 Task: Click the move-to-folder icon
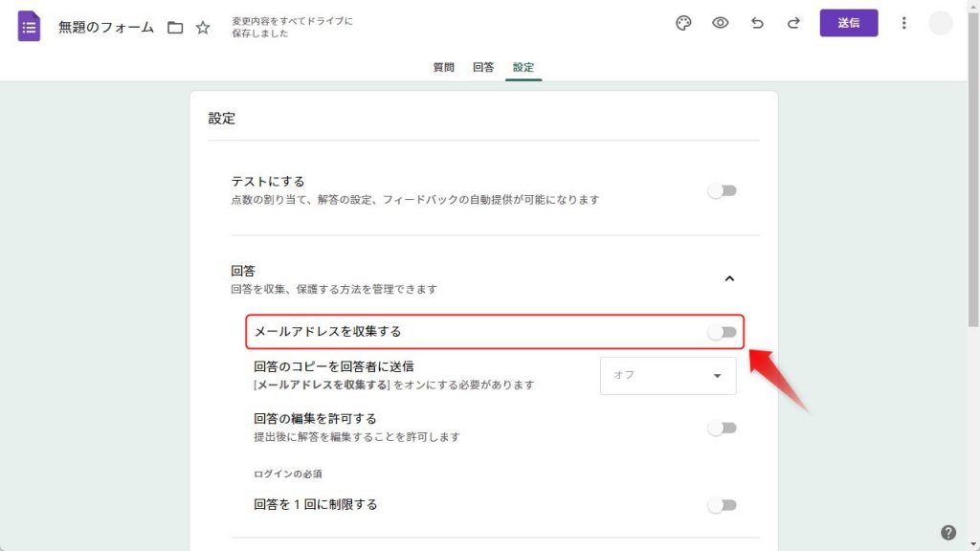[175, 28]
